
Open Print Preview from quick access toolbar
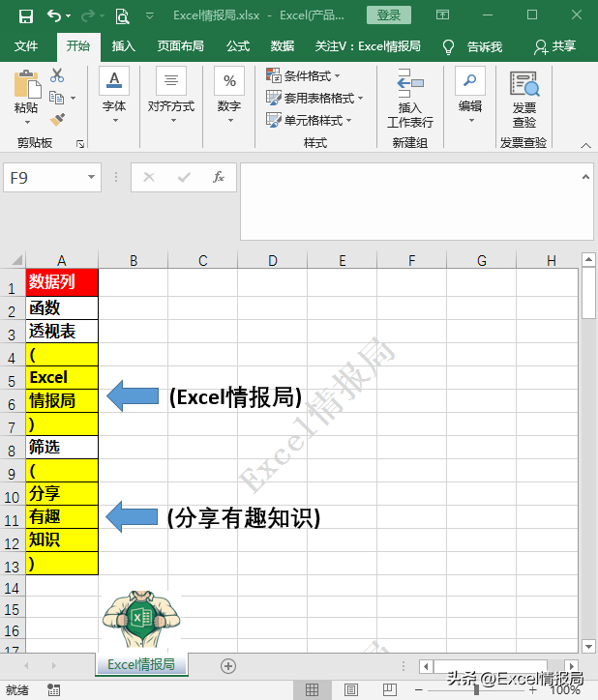pos(122,16)
